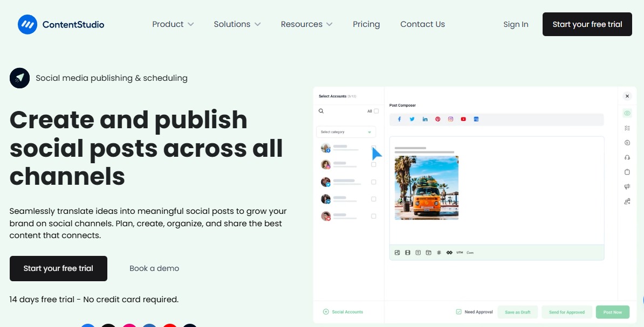The image size is (644, 327).
Task: Click the UTM tracking icon in the composer
Action: click(459, 252)
